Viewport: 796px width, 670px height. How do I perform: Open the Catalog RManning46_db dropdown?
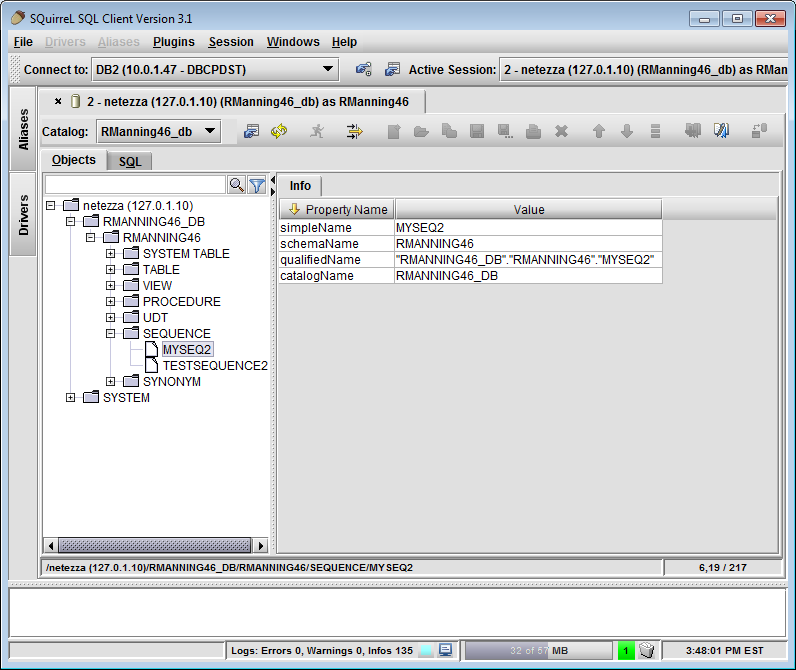pyautogui.click(x=209, y=131)
